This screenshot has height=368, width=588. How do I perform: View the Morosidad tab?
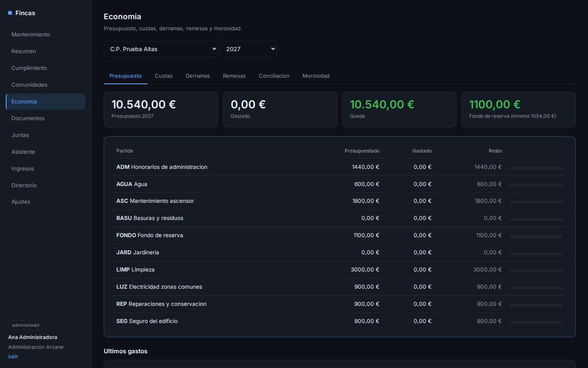tap(316, 76)
